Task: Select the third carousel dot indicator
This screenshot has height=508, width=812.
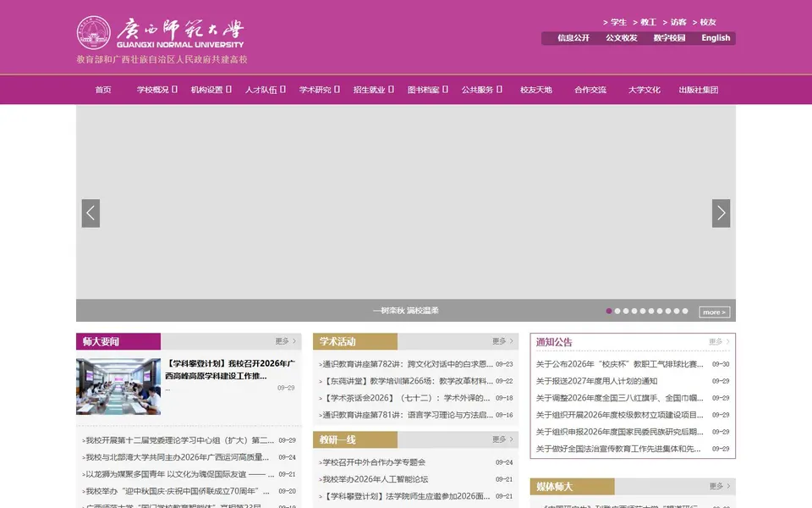Action: tap(626, 311)
